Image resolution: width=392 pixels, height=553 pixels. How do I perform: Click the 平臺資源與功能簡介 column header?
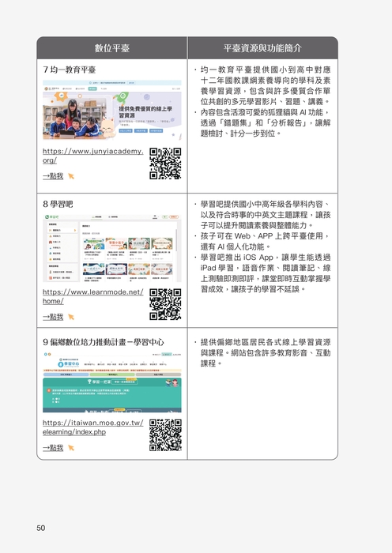(262, 48)
